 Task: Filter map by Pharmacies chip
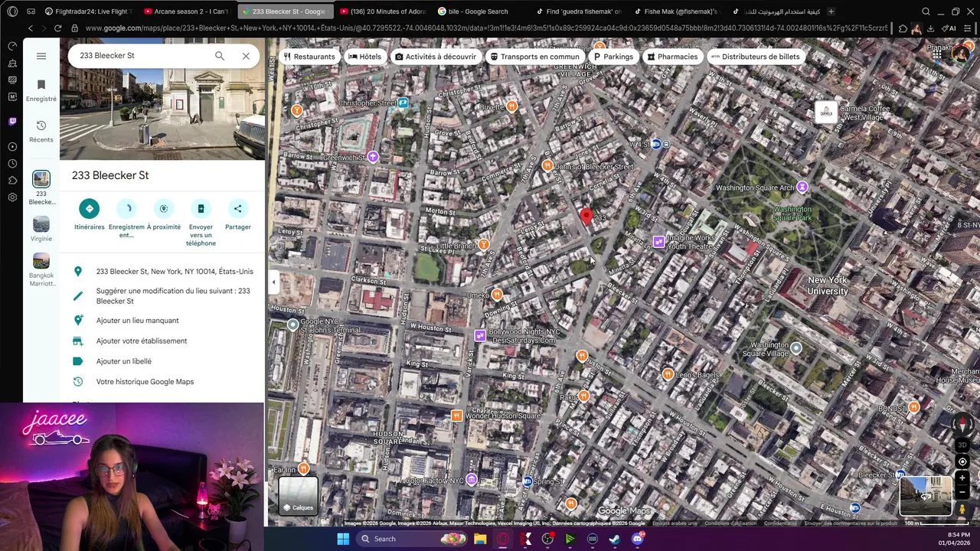(x=672, y=57)
